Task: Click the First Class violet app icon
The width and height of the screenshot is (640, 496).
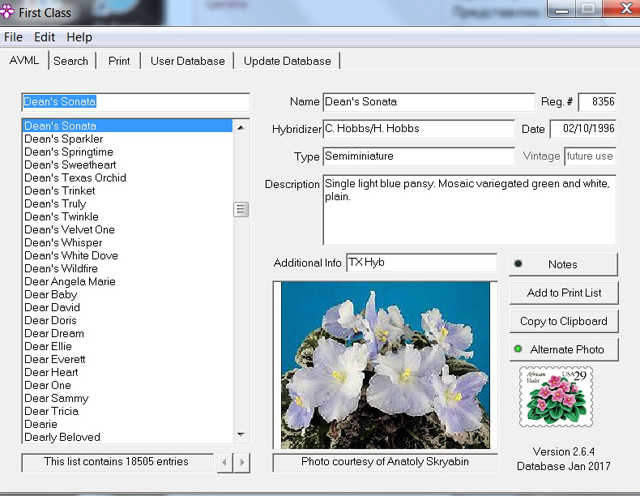Action: (x=7, y=11)
